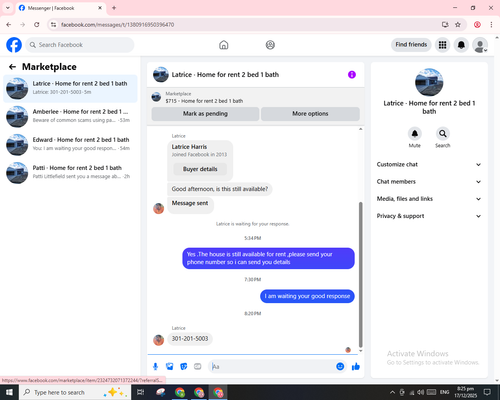
Task: Open the Windows notification center icon
Action: [487, 392]
